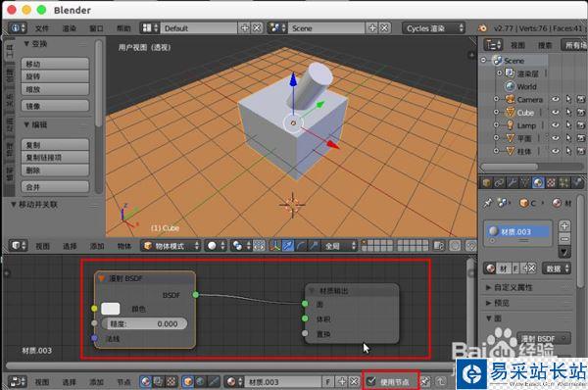Click the 缩放 button
The width and height of the screenshot is (588, 390).
(x=55, y=89)
